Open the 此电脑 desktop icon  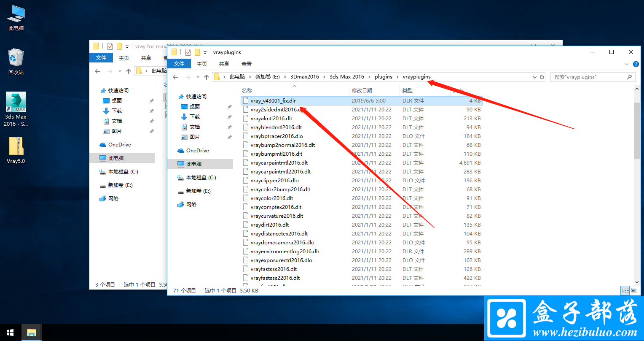coord(16,18)
